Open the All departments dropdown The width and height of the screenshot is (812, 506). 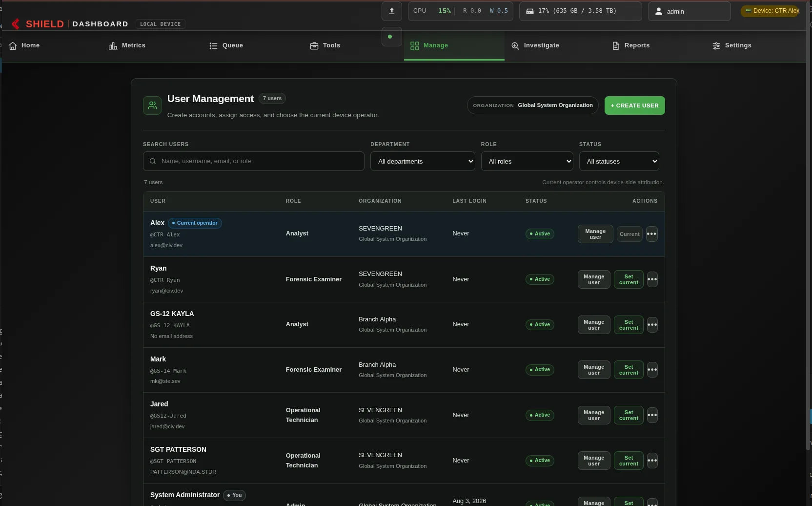point(423,161)
